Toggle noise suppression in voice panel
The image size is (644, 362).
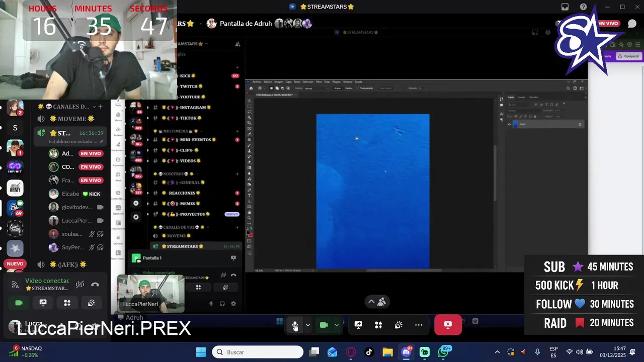coord(80,284)
